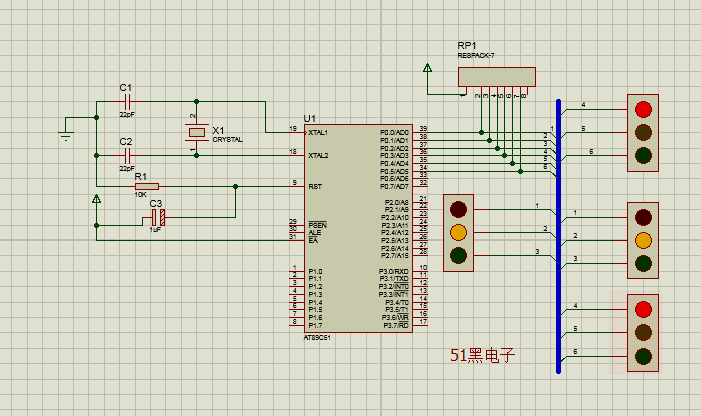Select crystal X1 symbol
This screenshot has height=416, width=701.
coord(197,132)
